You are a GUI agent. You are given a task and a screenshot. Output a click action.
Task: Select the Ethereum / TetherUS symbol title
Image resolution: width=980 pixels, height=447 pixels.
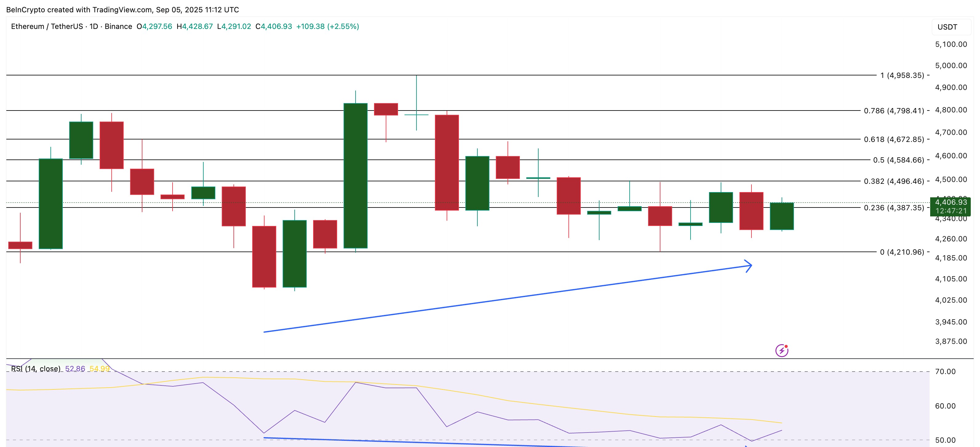pos(47,26)
